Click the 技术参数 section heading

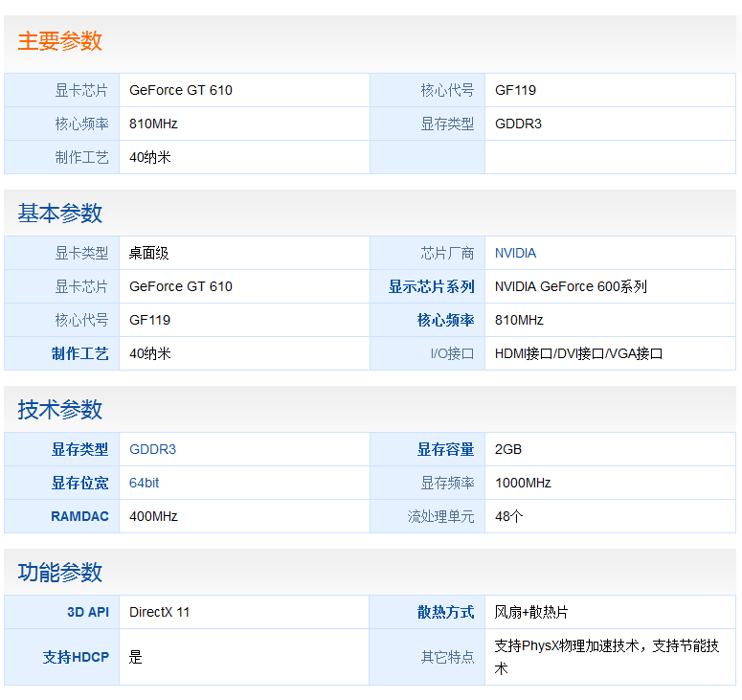[x=59, y=410]
